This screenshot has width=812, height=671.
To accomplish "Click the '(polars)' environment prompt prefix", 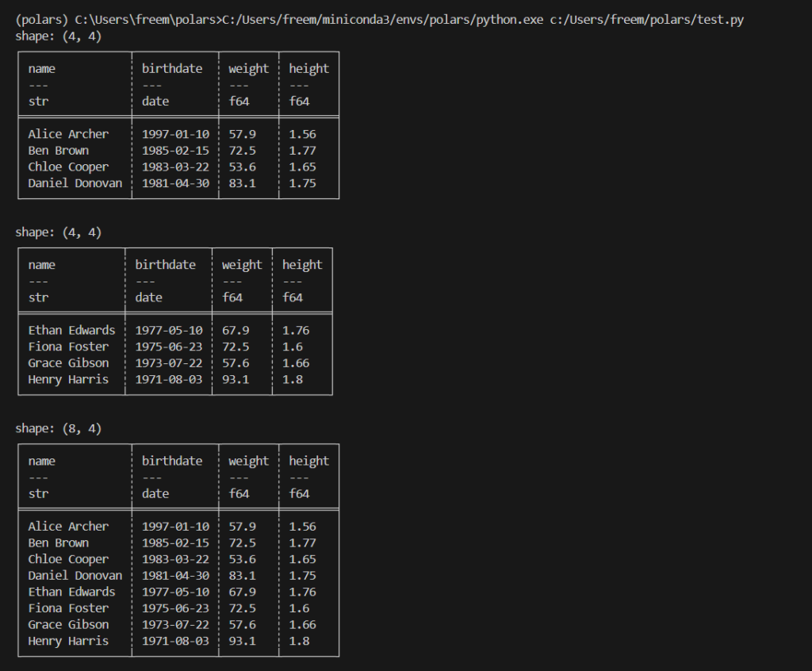I will (x=42, y=20).
